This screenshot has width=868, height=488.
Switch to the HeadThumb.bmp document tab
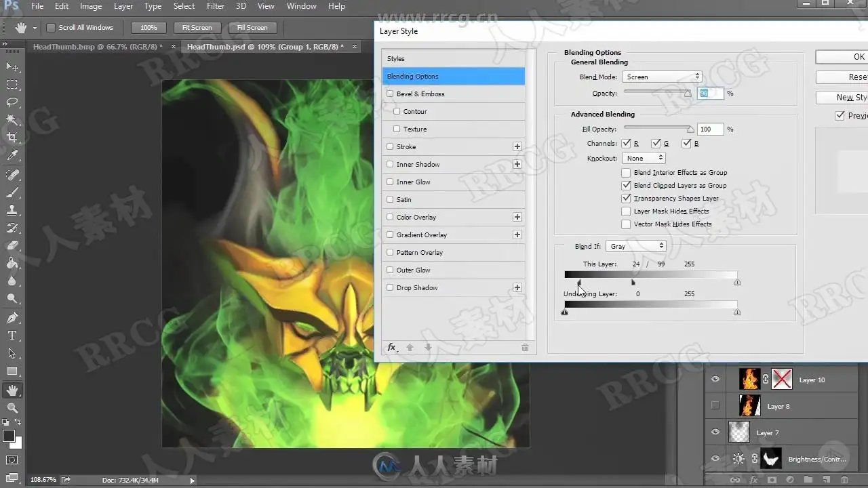point(98,47)
